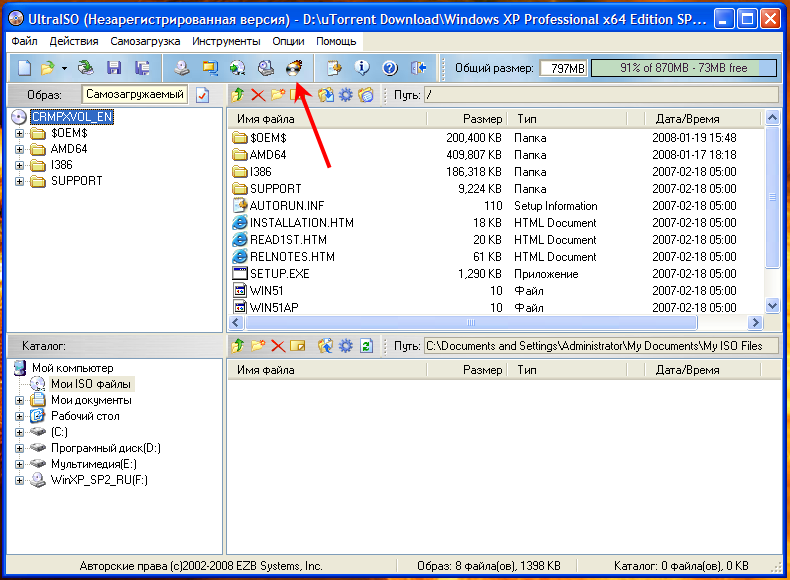The width and height of the screenshot is (790, 580).
Task: Select the CRMPXVOL_EN root tree node
Action: 72,117
